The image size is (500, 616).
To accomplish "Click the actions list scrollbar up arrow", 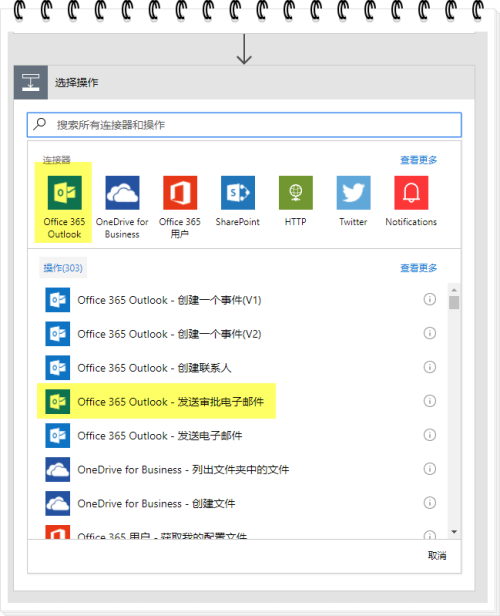I will (454, 290).
